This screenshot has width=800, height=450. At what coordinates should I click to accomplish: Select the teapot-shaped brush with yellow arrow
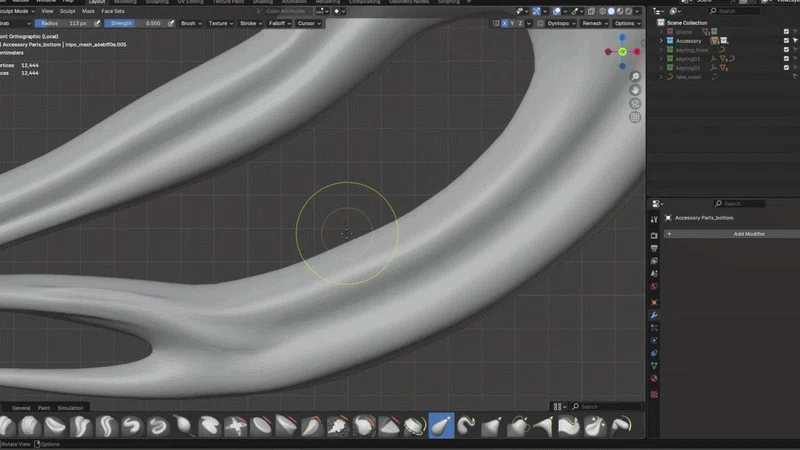tap(518, 426)
